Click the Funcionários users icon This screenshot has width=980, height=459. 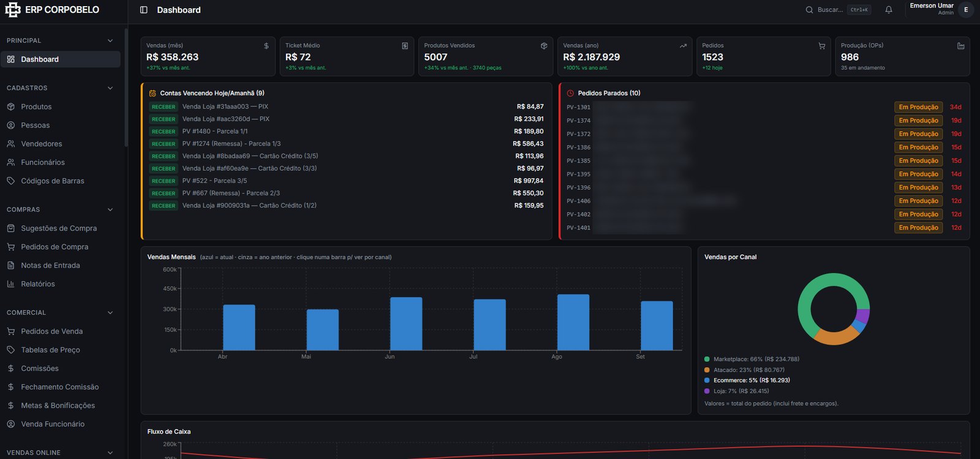click(x=11, y=162)
